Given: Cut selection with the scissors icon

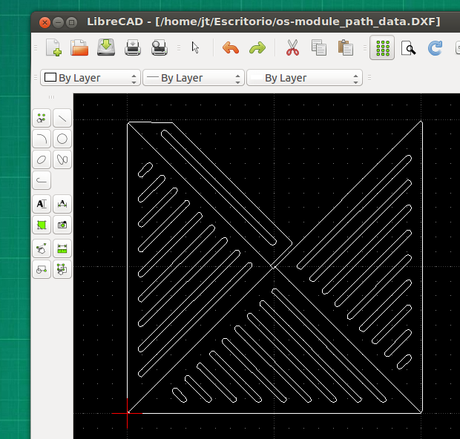Looking at the screenshot, I should [x=292, y=47].
